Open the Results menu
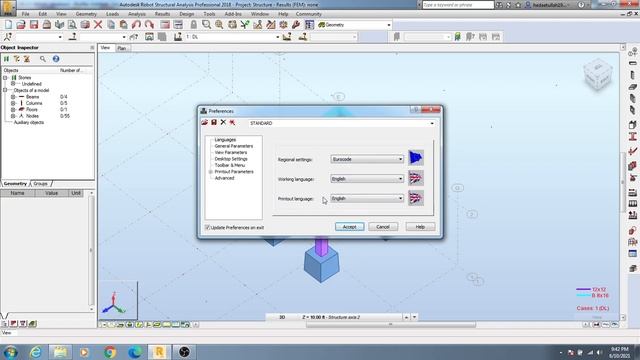The width and height of the screenshot is (640, 360). point(162,14)
